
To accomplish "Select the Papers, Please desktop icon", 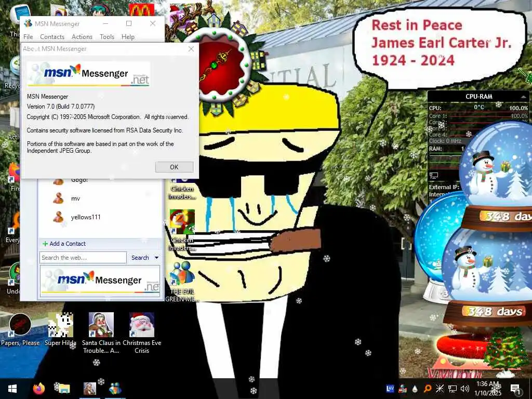I will pyautogui.click(x=20, y=329).
